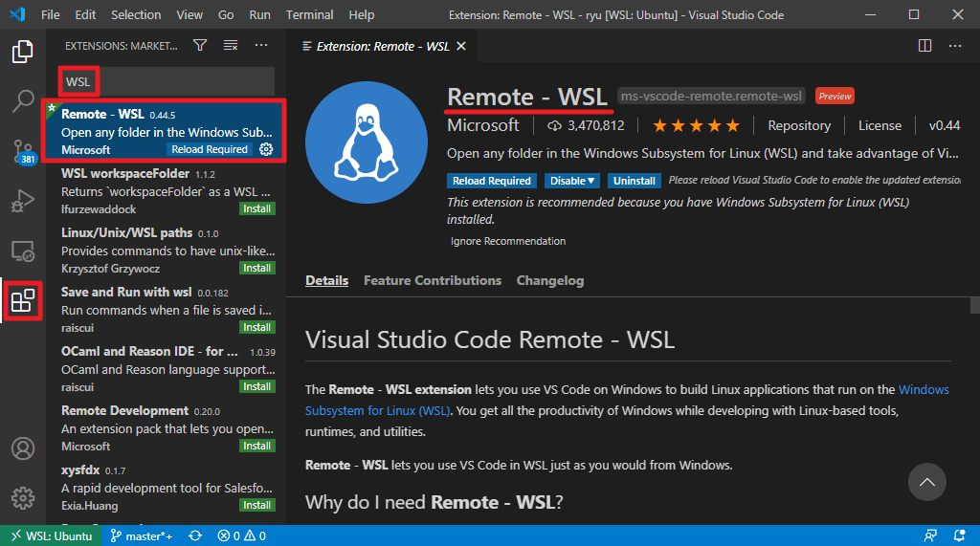
Task: Open the Selection menu
Action: point(136,14)
